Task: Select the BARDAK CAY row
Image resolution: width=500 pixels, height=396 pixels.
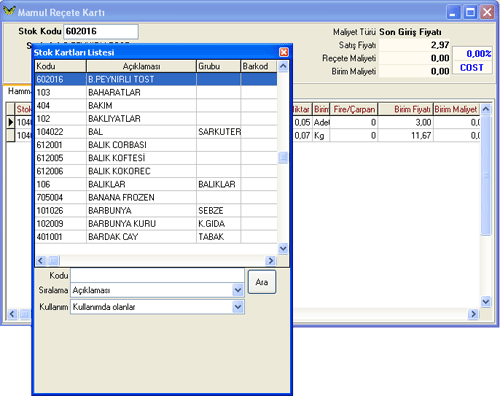Action: click(156, 237)
